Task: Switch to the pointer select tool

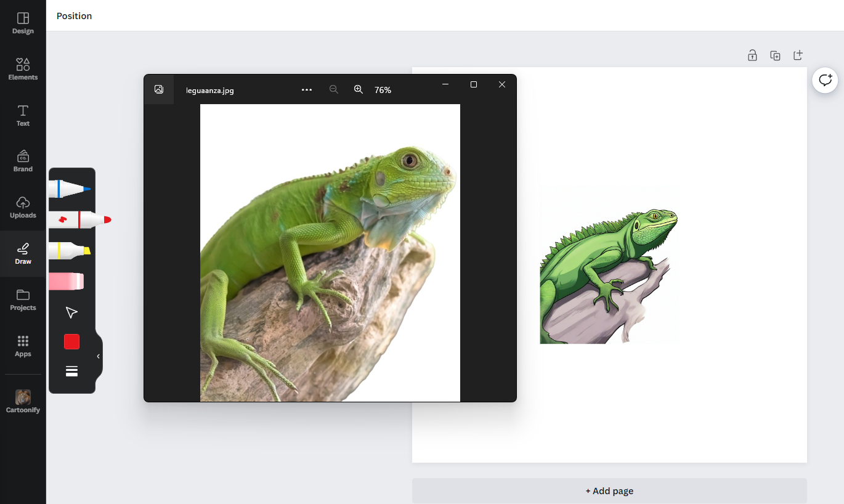Action: (71, 312)
